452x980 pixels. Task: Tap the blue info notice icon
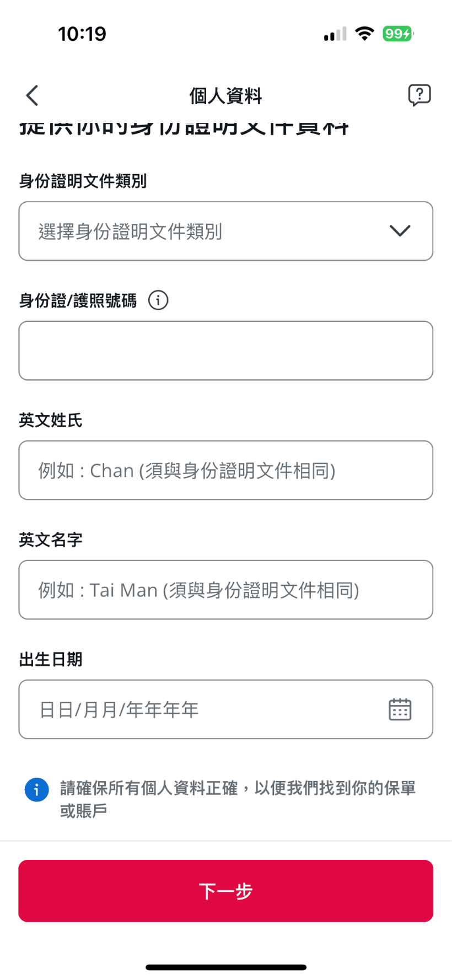point(37,790)
